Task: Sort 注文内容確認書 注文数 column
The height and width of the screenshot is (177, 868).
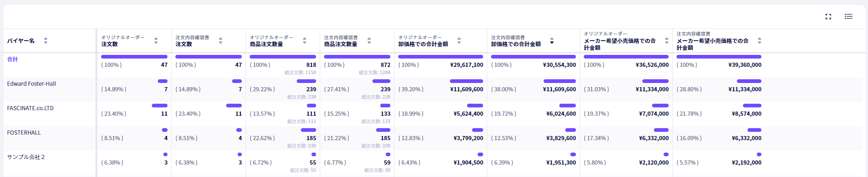Action: coord(221,41)
